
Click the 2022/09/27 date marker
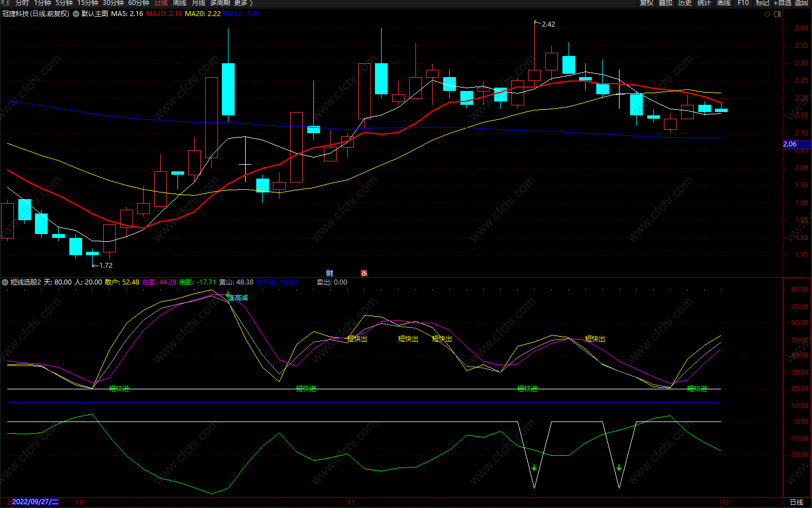click(34, 502)
